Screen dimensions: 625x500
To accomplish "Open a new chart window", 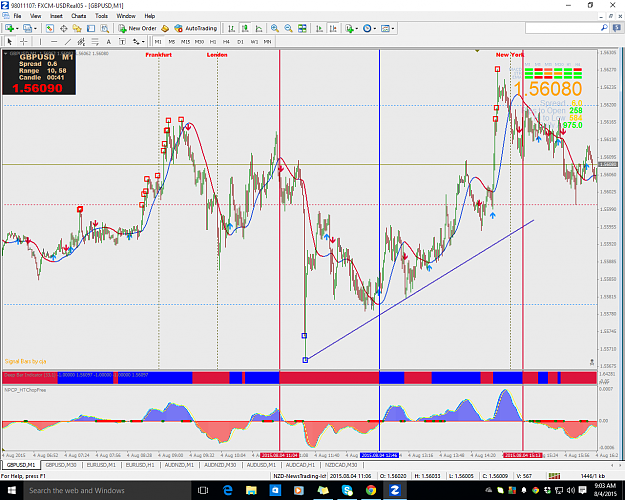I will [9, 28].
